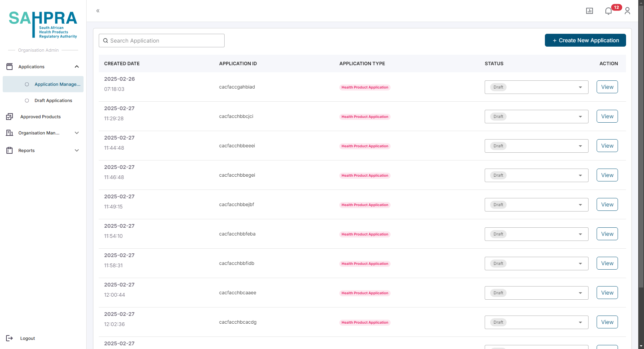This screenshot has width=644, height=349.
Task: View application cacfacchbbeeei
Action: (607, 146)
